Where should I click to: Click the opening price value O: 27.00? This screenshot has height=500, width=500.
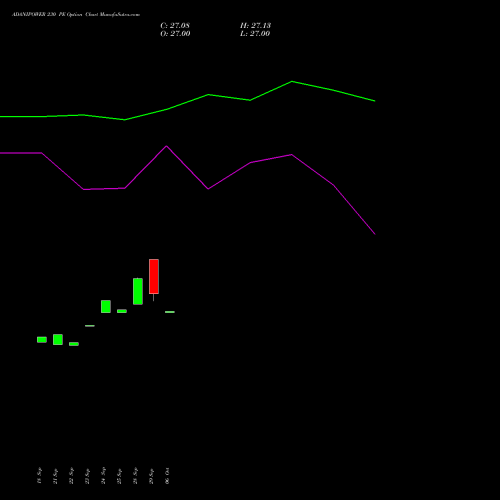pyautogui.click(x=175, y=34)
